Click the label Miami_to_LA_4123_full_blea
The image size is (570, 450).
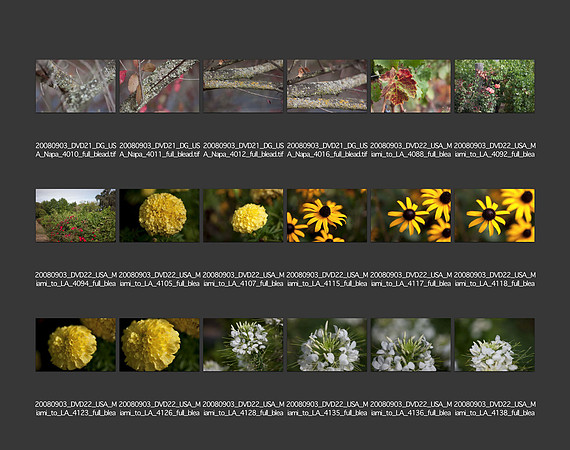(76, 409)
